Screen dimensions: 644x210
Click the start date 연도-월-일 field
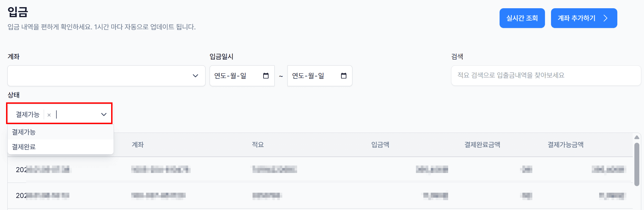pos(242,76)
